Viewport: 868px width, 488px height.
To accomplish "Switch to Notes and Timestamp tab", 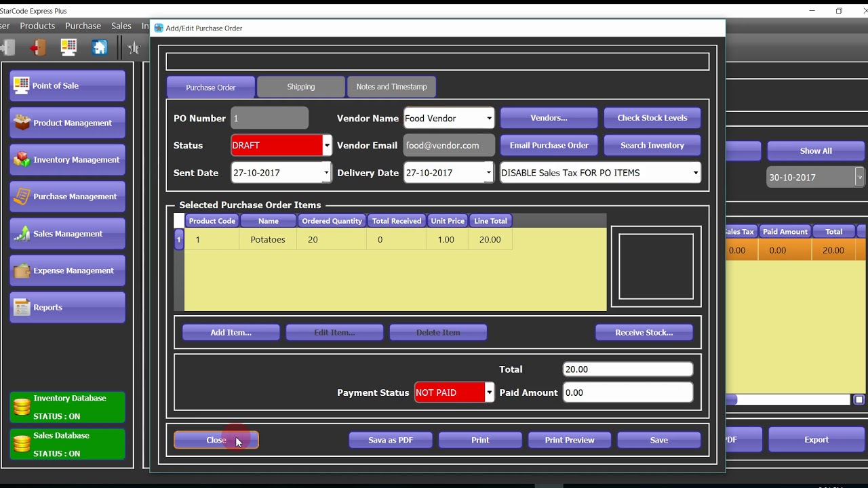I will (391, 87).
